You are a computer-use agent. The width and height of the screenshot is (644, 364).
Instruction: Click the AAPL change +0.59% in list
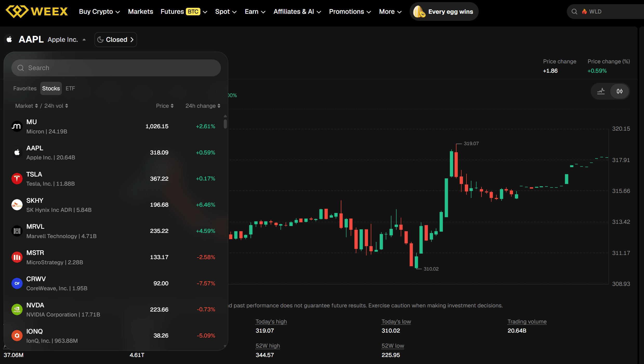pyautogui.click(x=205, y=153)
